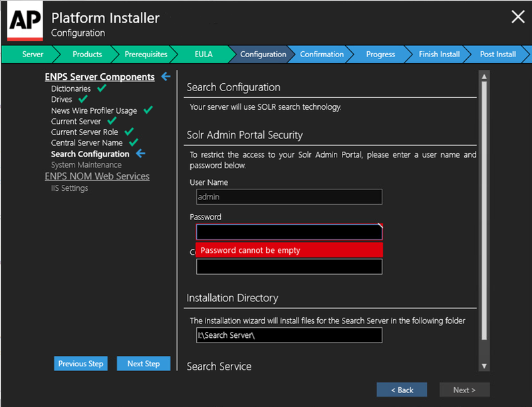Click the vertical scrollbar thumb

pyautogui.click(x=484, y=211)
